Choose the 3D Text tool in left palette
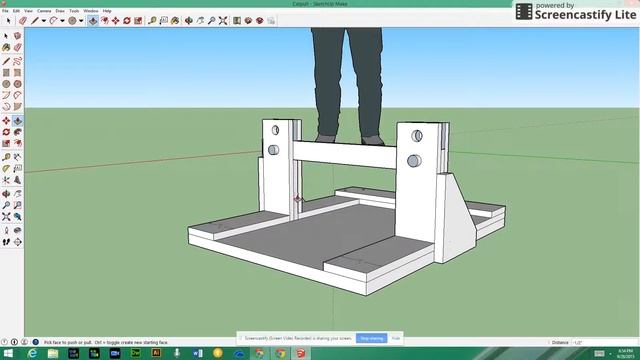 point(18,180)
